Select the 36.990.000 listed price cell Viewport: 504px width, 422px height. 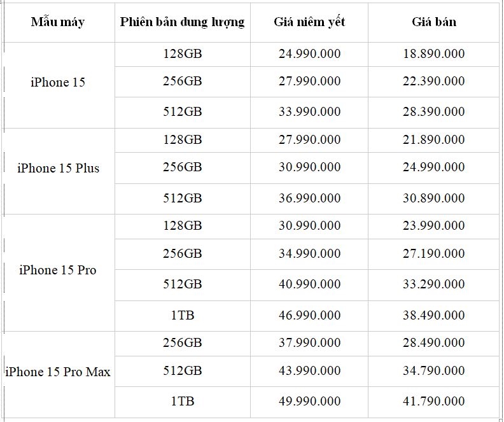click(x=309, y=199)
